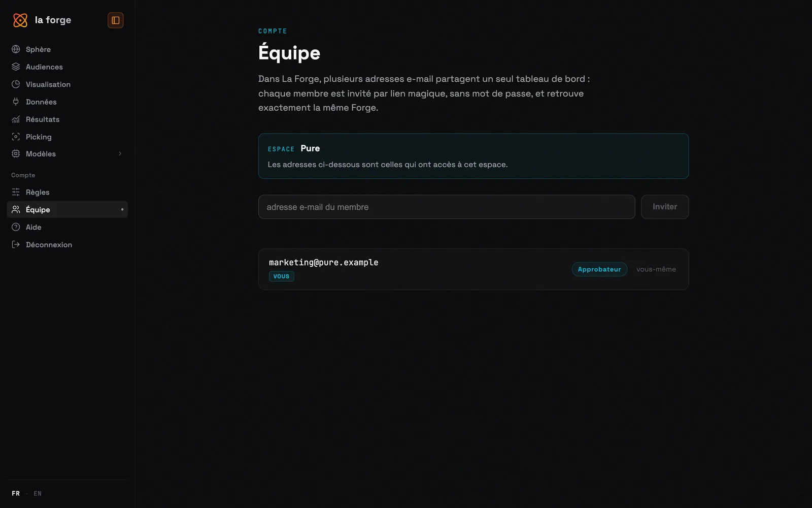Image resolution: width=812 pixels, height=508 pixels.
Task: Click the Pure workspace name
Action: (x=310, y=148)
